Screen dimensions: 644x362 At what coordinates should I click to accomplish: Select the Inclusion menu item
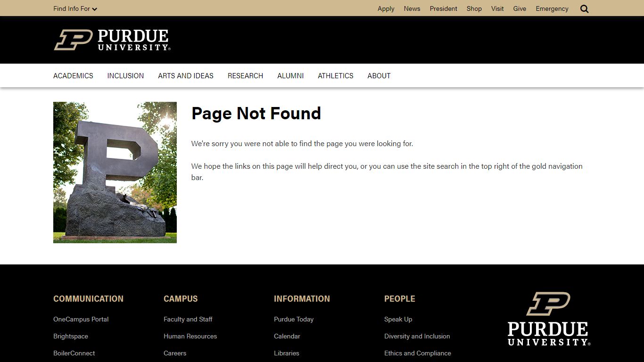[x=125, y=75]
